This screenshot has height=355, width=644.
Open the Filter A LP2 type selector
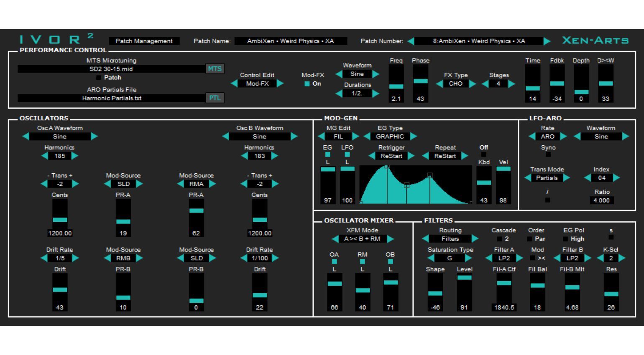tap(504, 258)
